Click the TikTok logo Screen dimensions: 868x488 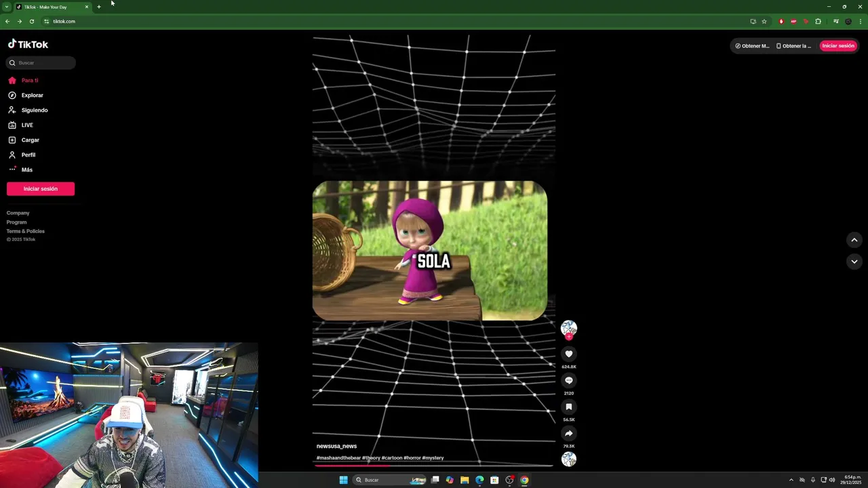(28, 44)
